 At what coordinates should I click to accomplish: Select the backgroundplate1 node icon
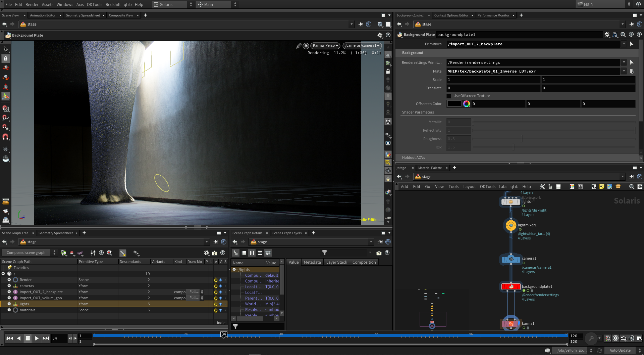[x=511, y=287]
